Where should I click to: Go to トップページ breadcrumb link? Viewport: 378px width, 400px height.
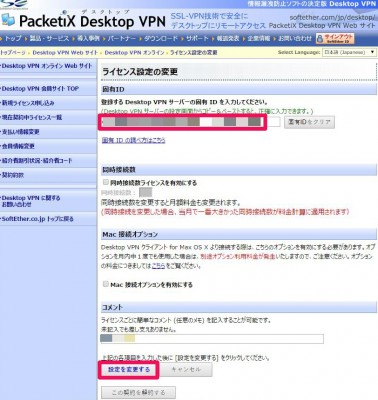[x=13, y=53]
